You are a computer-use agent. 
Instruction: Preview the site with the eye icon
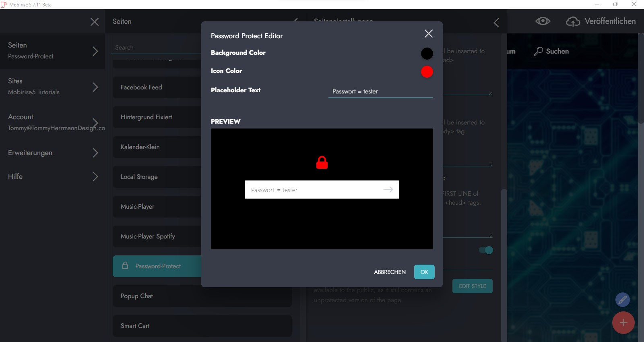click(x=543, y=21)
